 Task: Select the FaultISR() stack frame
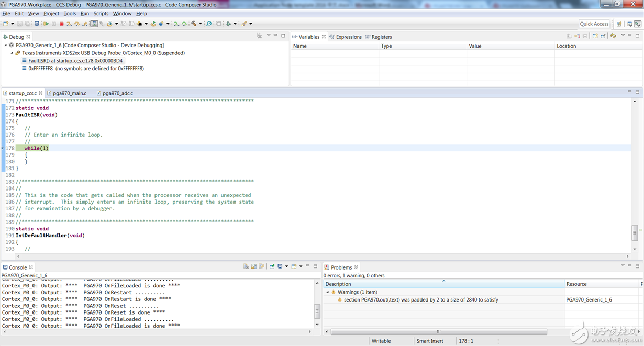tap(73, 61)
